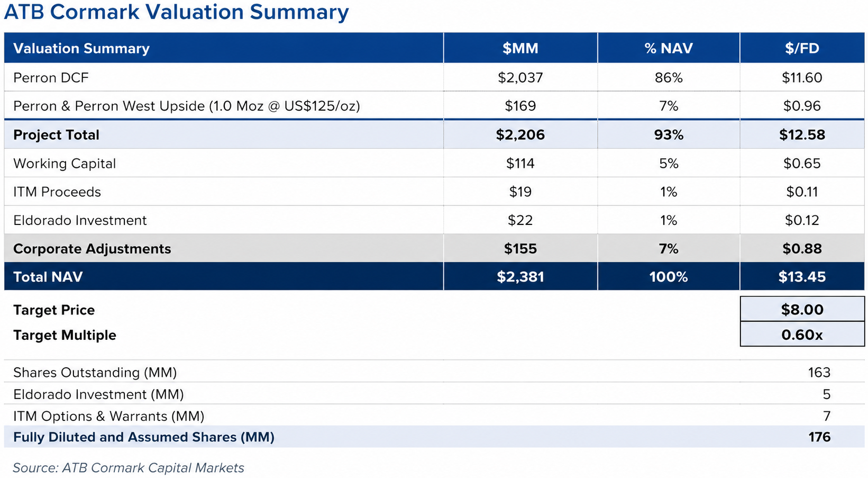868x478 pixels.
Task: Click the "5%" Working Capital cell
Action: coord(669,164)
